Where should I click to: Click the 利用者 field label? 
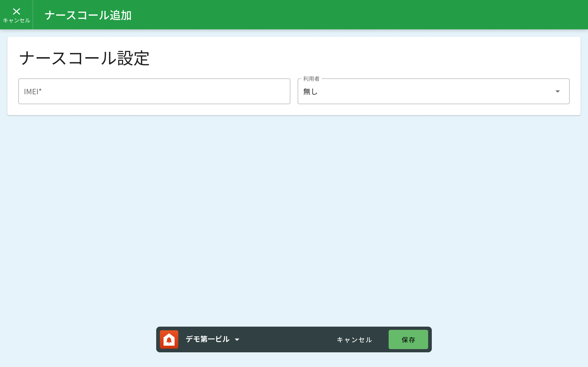tap(311, 79)
